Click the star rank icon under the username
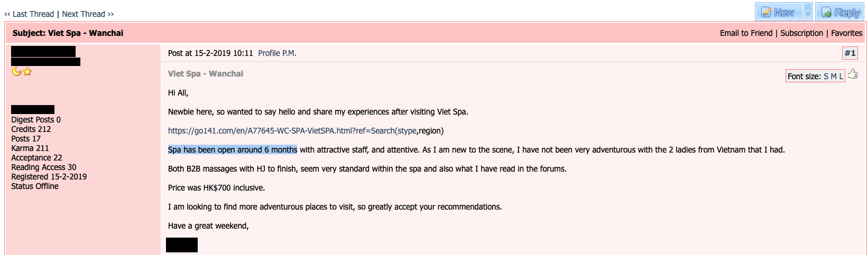Image resolution: width=868 pixels, height=255 pixels. click(x=27, y=71)
